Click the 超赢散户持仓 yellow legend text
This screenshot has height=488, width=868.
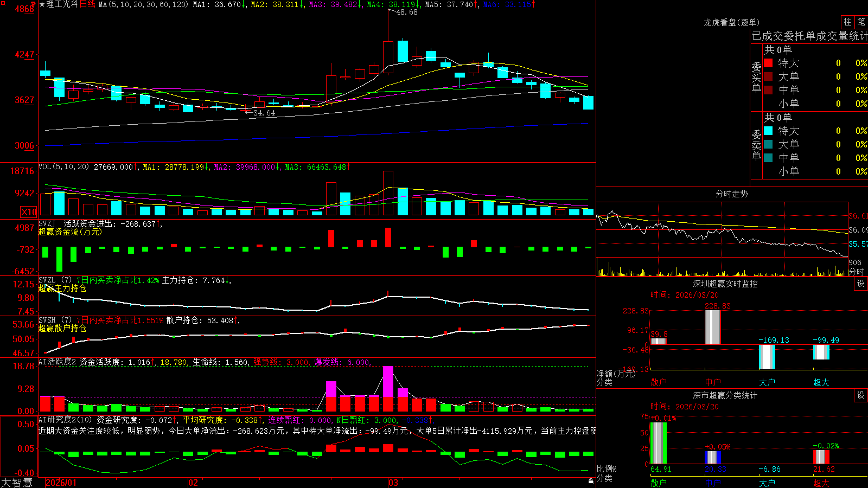(62, 328)
